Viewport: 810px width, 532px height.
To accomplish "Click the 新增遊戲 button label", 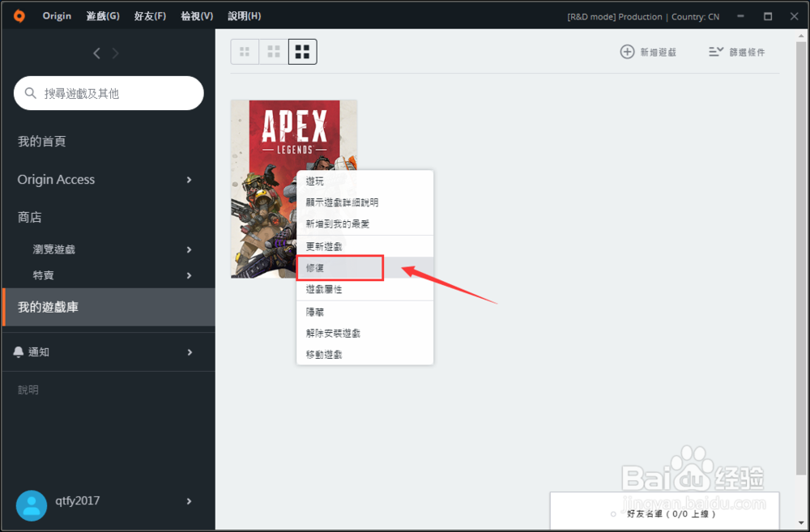I will click(658, 52).
